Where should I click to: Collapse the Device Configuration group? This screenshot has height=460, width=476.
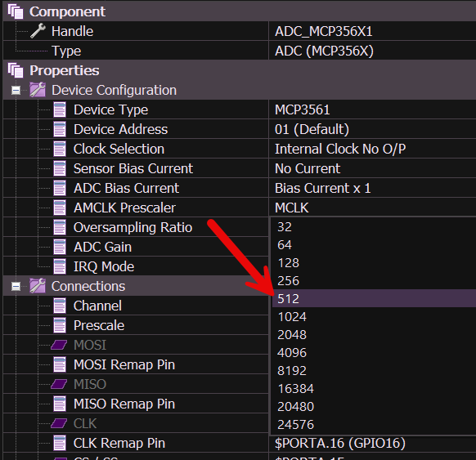(16, 90)
